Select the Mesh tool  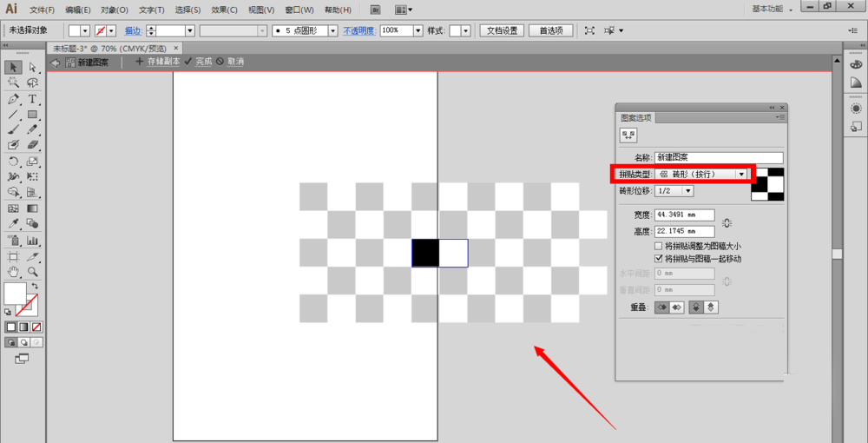[13, 208]
